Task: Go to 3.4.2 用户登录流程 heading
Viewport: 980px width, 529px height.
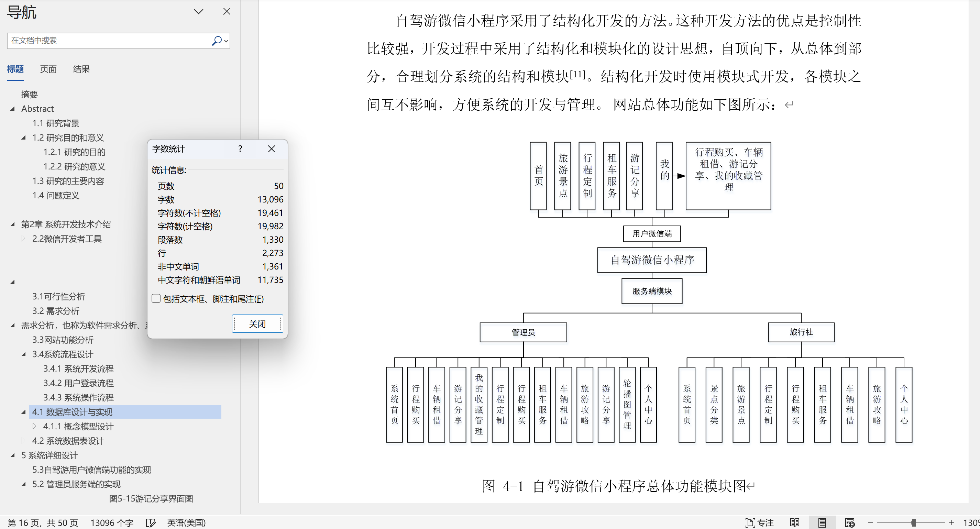Action: tap(78, 383)
